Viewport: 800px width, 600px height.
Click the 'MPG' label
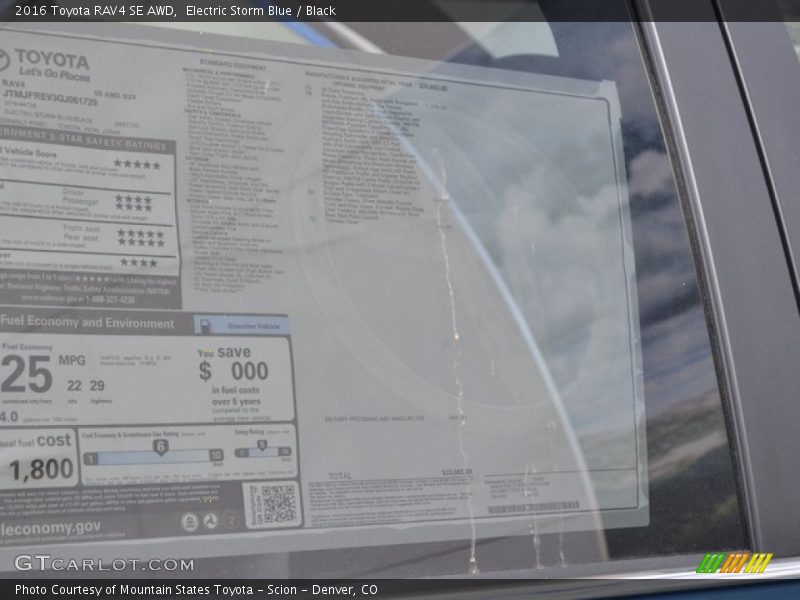pyautogui.click(x=72, y=361)
